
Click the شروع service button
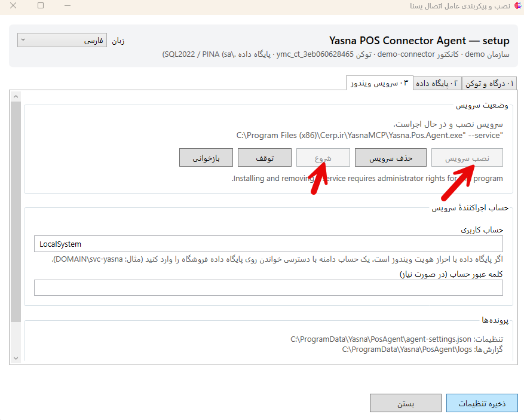coord(323,158)
